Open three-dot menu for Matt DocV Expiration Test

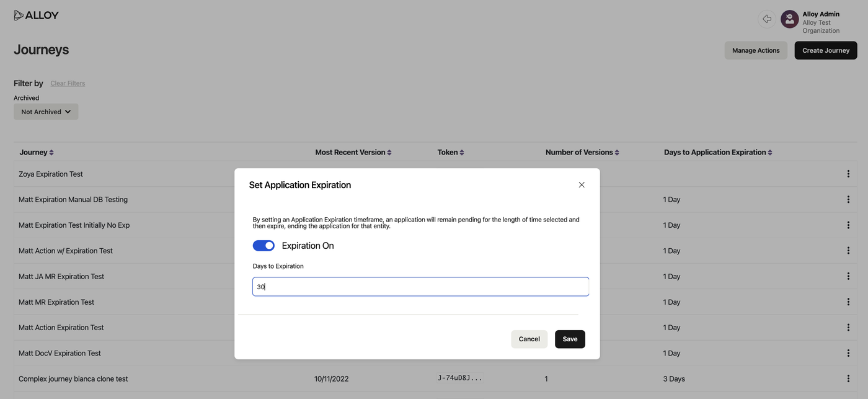[848, 353]
